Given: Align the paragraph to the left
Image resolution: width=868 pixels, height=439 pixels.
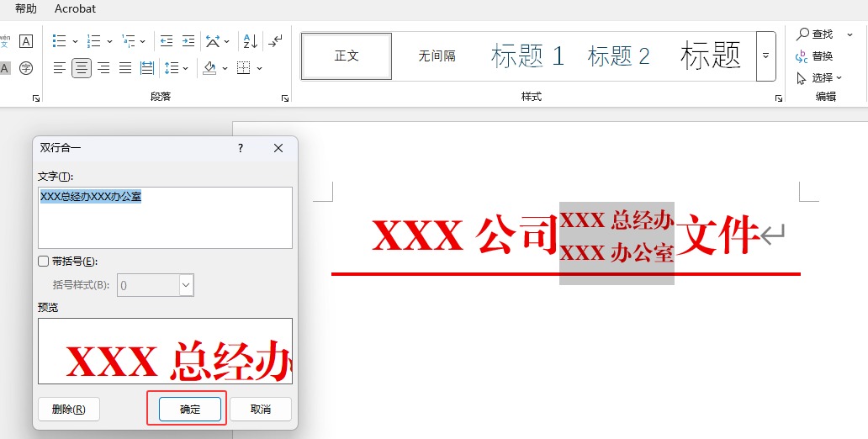Looking at the screenshot, I should (59, 68).
